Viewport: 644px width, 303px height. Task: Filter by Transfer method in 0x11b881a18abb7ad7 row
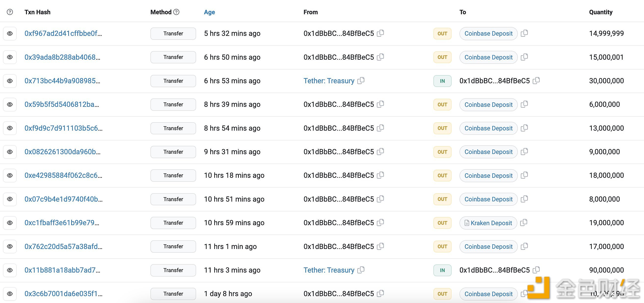tap(173, 270)
